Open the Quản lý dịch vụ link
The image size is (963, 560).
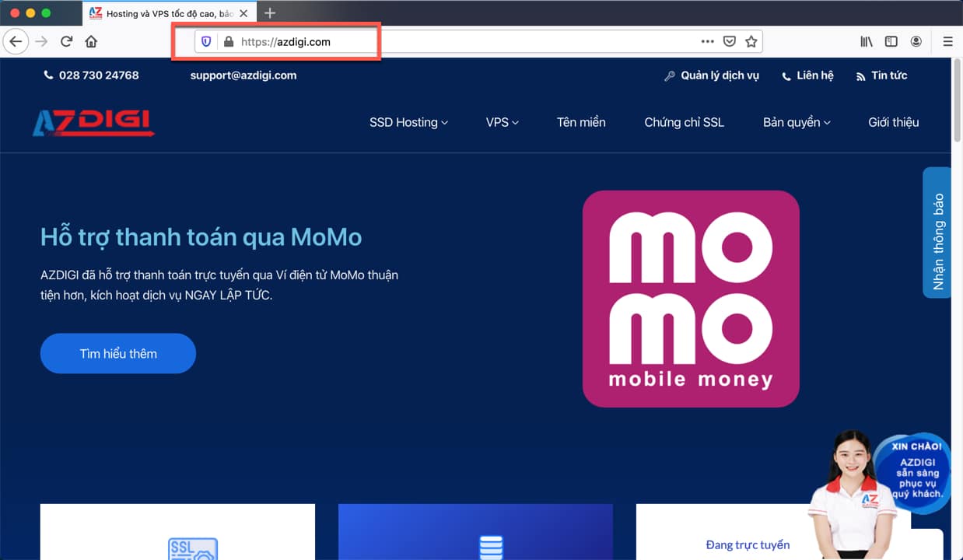712,75
